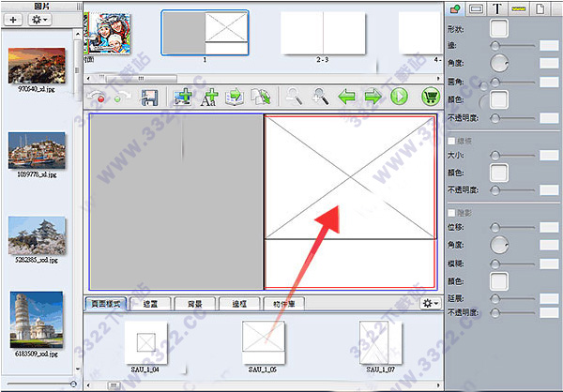
Task: Open the frame rectangle properties tab
Action: 476,8
